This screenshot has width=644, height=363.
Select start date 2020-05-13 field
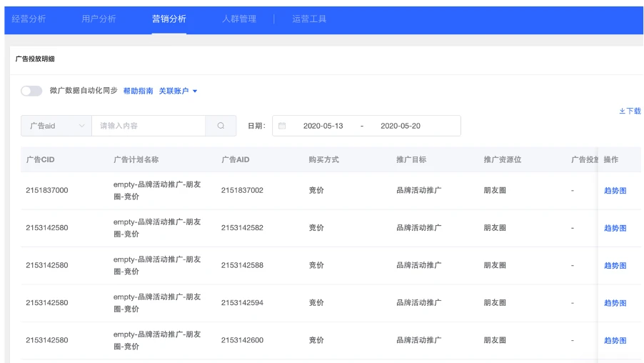(323, 126)
